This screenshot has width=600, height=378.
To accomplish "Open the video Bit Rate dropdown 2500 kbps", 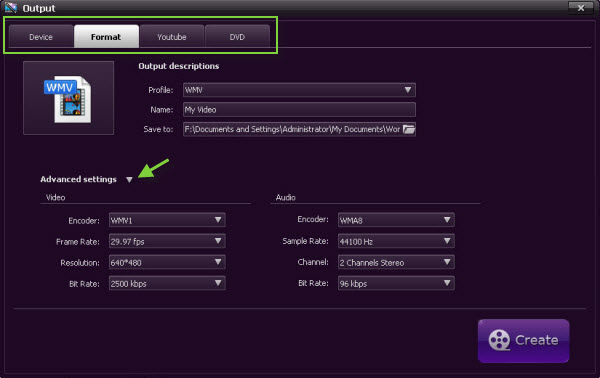I will click(167, 283).
